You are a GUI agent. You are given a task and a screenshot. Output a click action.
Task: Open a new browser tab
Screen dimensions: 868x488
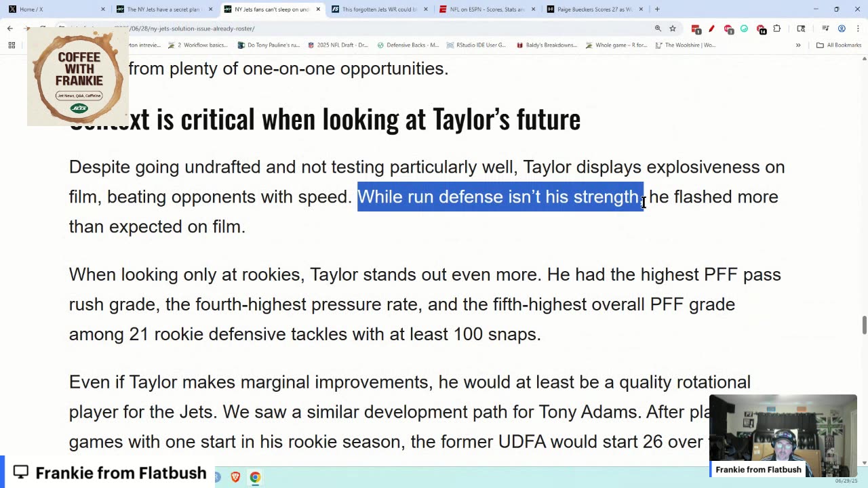[657, 9]
